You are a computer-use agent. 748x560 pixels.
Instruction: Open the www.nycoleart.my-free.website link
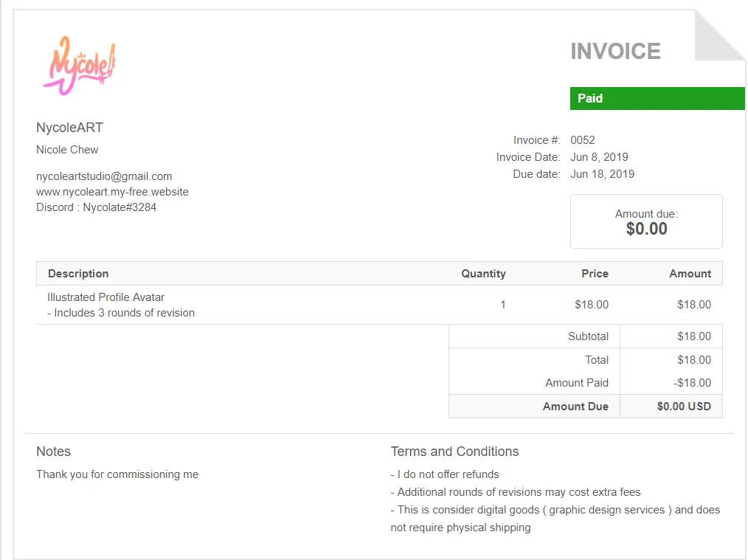pyautogui.click(x=112, y=192)
